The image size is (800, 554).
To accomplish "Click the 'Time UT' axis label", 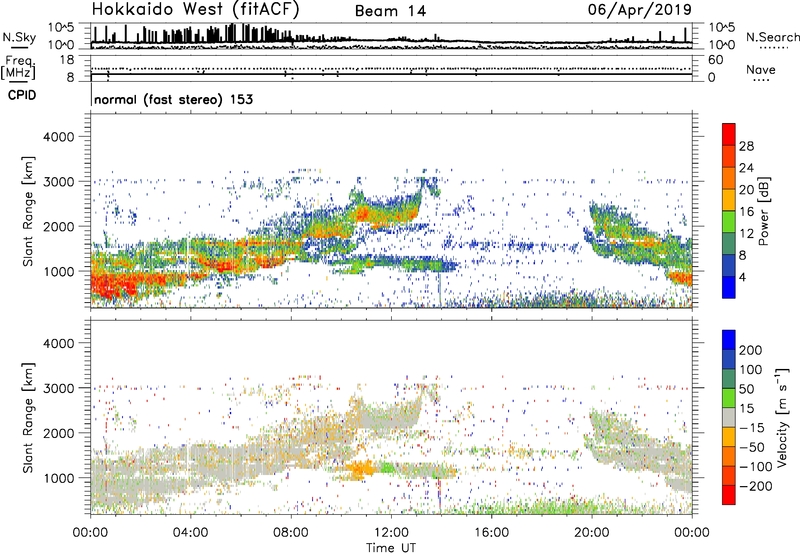I will pyautogui.click(x=391, y=548).
